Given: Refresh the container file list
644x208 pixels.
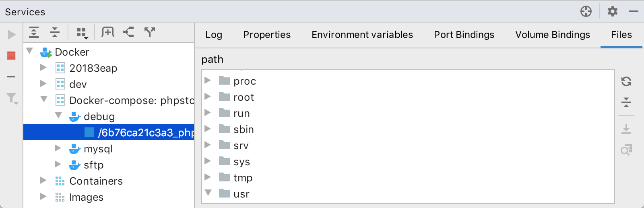Looking at the screenshot, I should pyautogui.click(x=626, y=81).
